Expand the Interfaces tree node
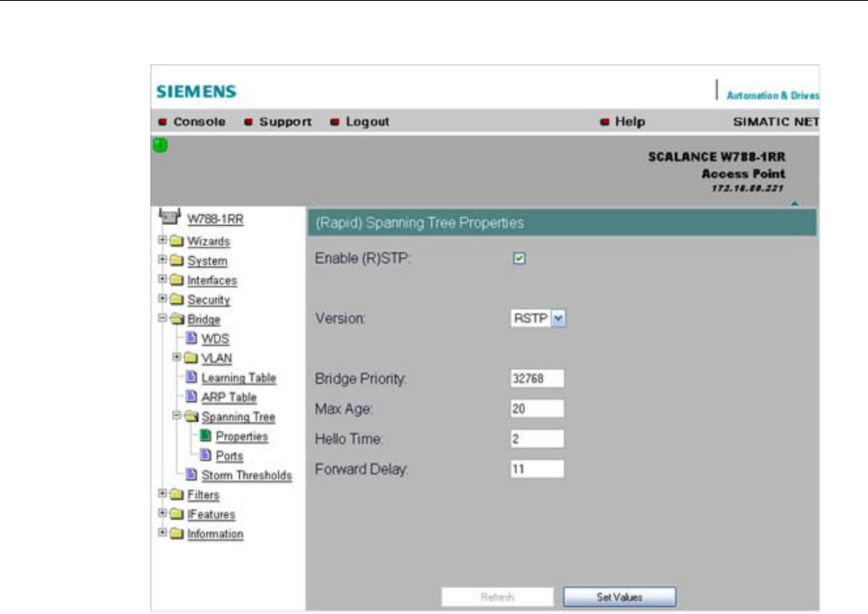Screen dimensions: 868x614 click(162, 278)
